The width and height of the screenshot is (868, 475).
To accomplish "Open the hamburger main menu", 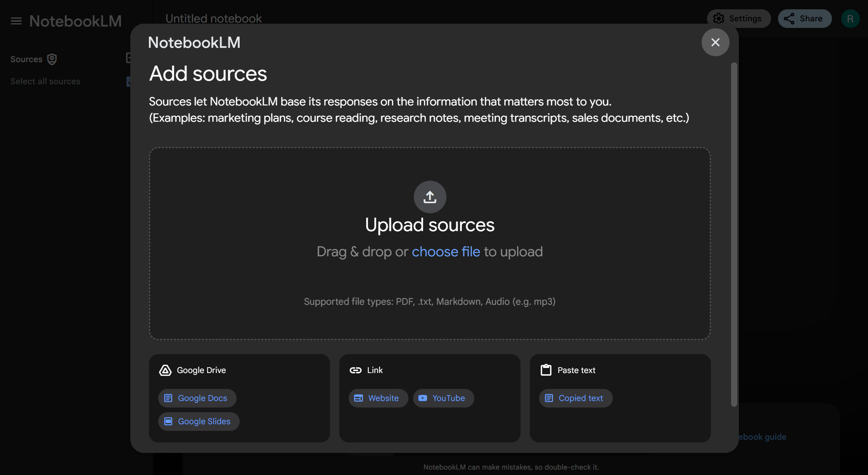I will tap(16, 21).
